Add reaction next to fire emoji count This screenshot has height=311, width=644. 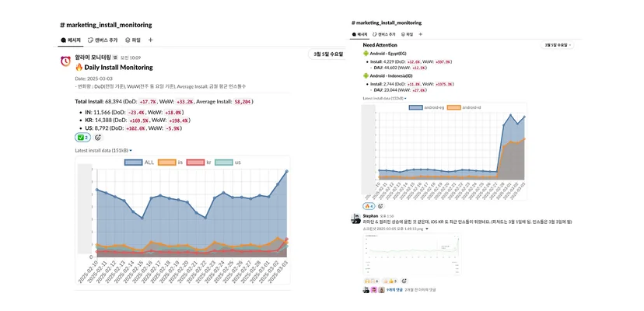(381, 206)
